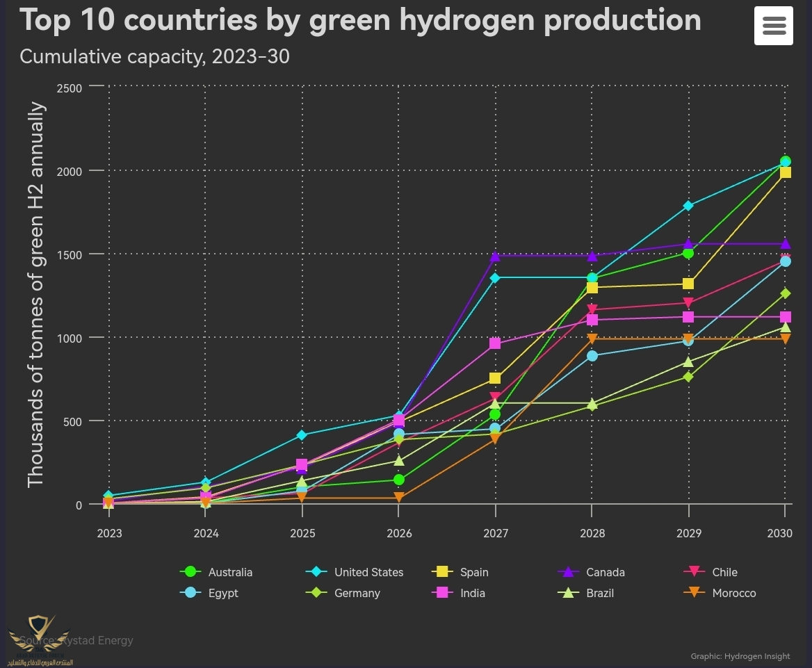Select Canada's 2029 purple triangle point
Image resolution: width=812 pixels, height=668 pixels.
(x=688, y=243)
